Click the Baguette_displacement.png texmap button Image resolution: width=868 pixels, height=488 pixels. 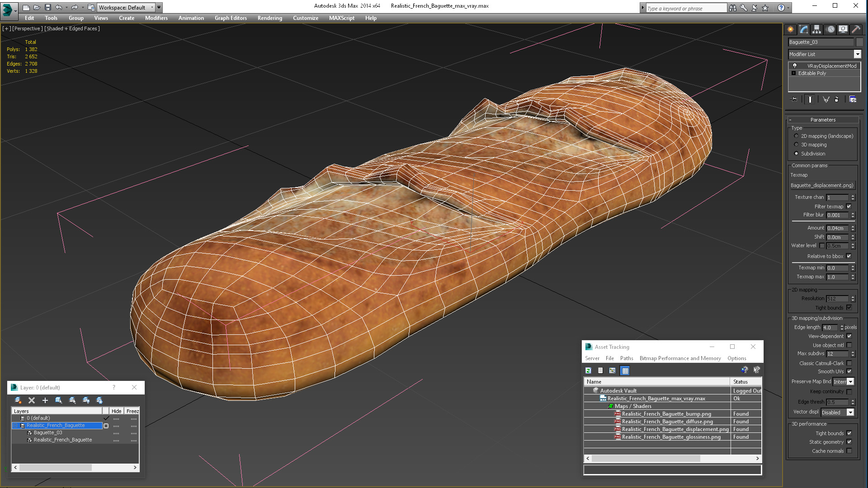click(x=822, y=185)
